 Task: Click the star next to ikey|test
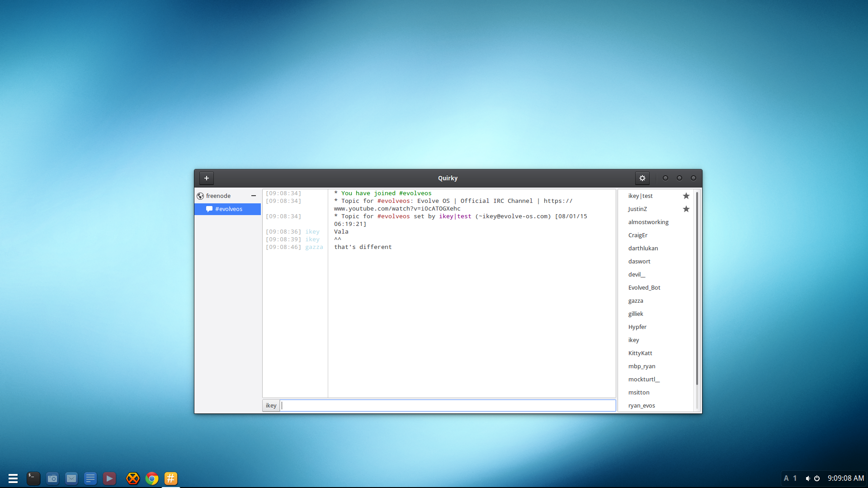[686, 196]
